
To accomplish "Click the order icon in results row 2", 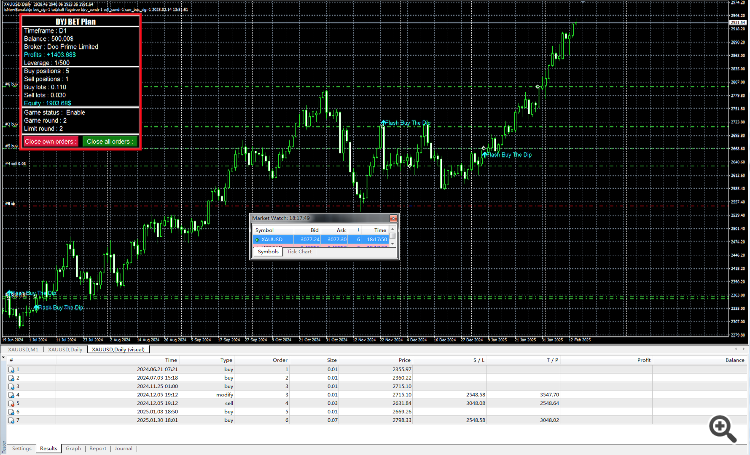I will point(11,378).
